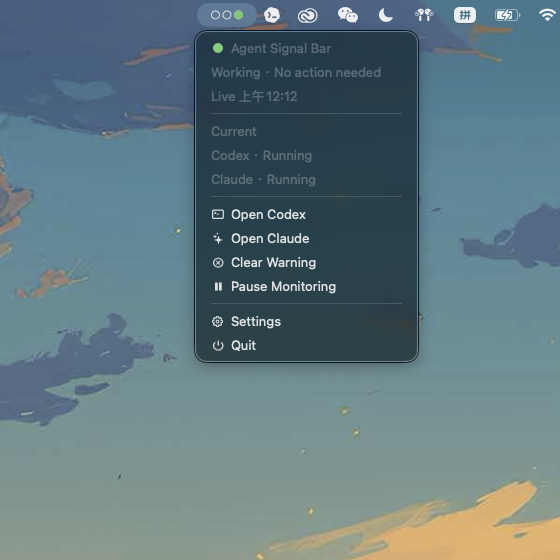Open Settings from the menu
Viewport: 560px width, 560px height.
click(x=306, y=321)
